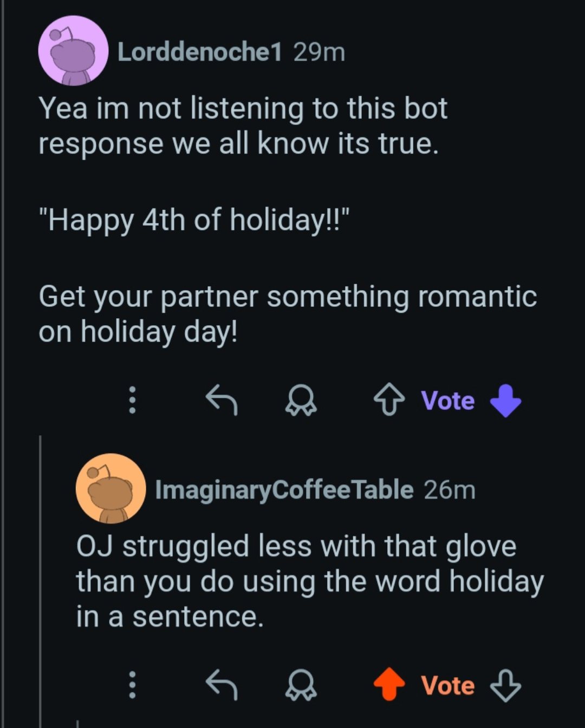Open ImaginaryCoffeeTable's orange avatar
The image size is (585, 728).
pos(110,488)
